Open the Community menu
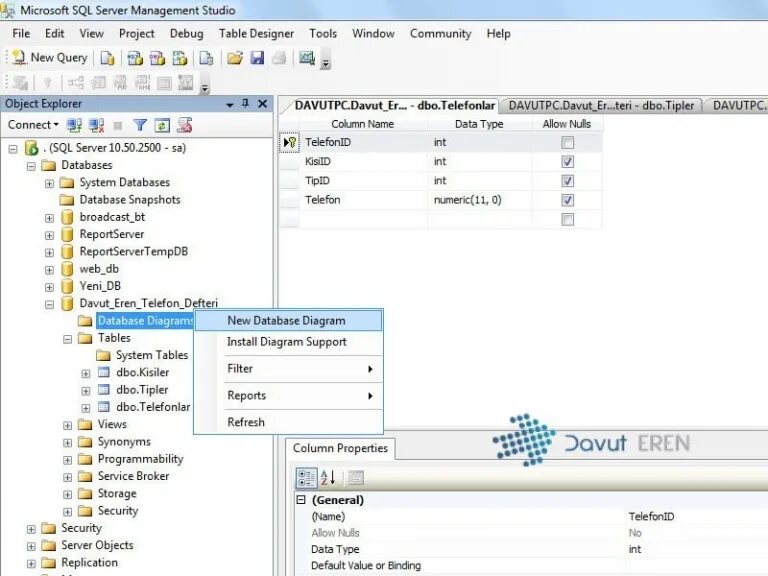This screenshot has width=768, height=576. 440,34
